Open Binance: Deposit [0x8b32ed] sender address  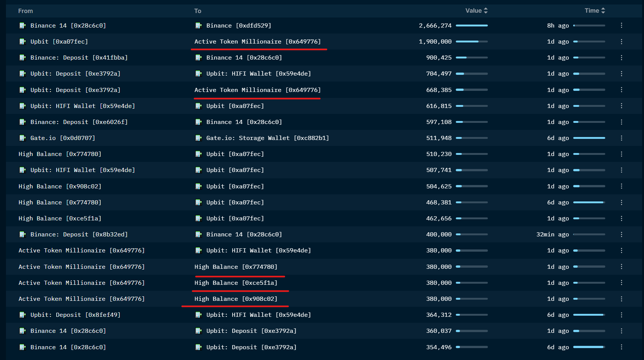click(x=79, y=235)
